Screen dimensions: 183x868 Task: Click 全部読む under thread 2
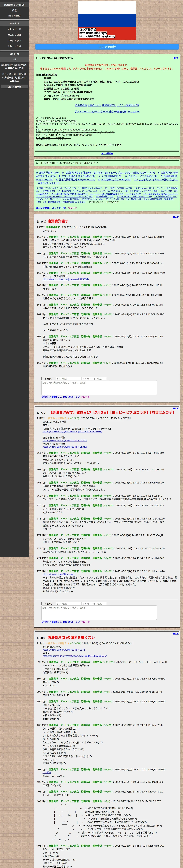(46, 622)
